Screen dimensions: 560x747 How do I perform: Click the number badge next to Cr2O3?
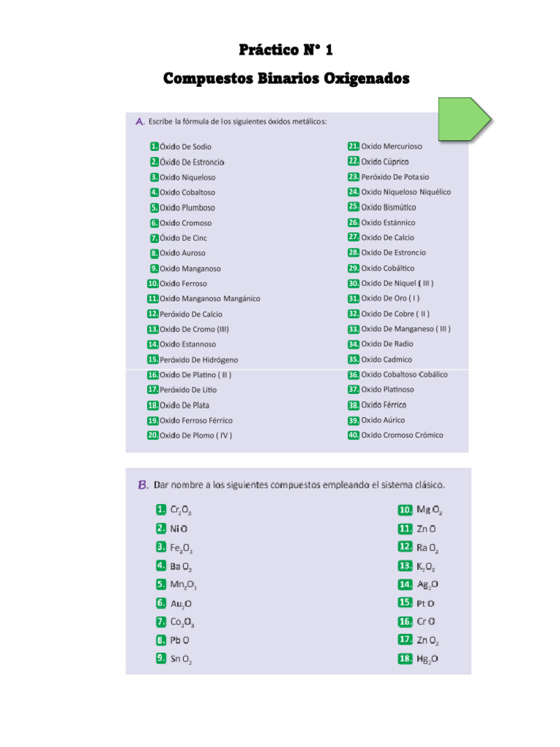coord(160,510)
